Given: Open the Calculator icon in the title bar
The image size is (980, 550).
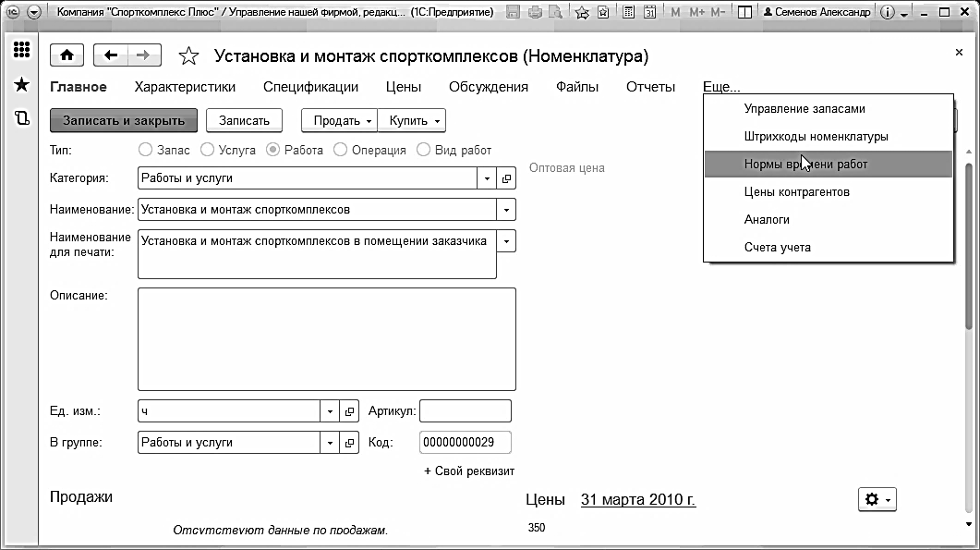Looking at the screenshot, I should 629,12.
